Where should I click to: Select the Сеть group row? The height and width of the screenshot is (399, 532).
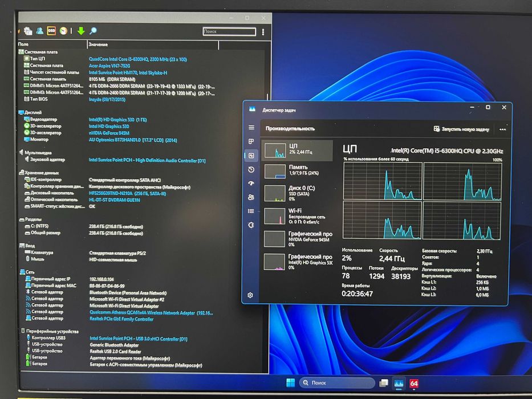pos(27,272)
